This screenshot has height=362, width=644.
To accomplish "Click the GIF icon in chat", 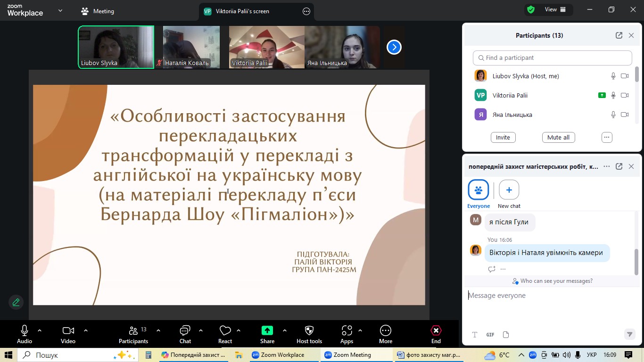I will click(490, 335).
